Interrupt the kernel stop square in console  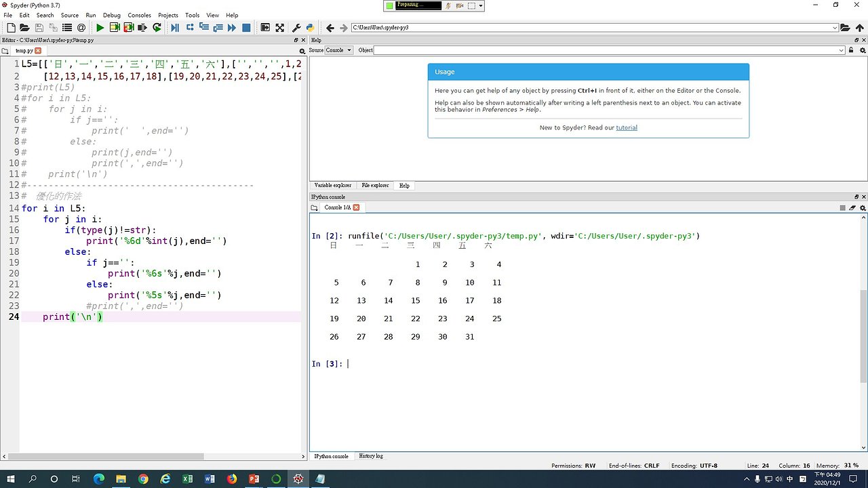pos(843,207)
